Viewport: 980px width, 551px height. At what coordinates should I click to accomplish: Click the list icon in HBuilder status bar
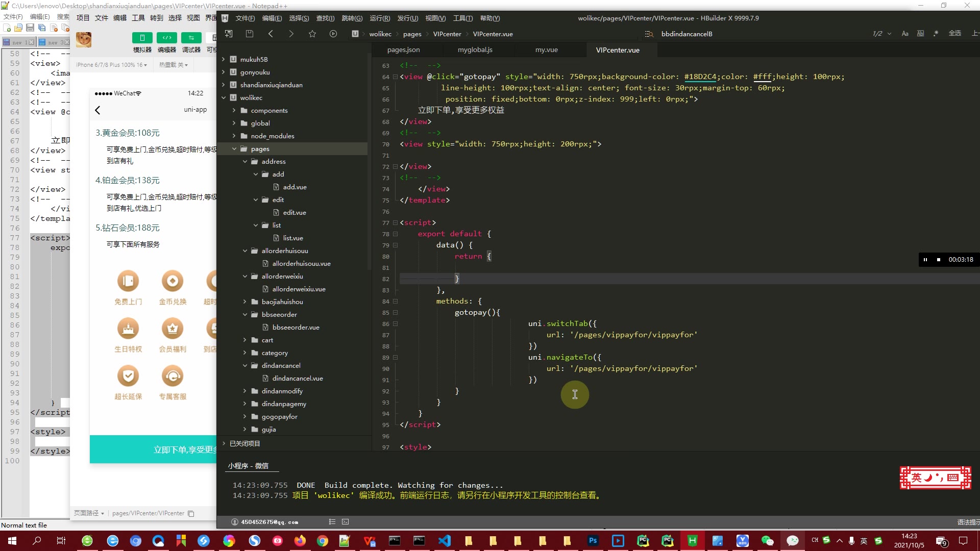pos(332,522)
